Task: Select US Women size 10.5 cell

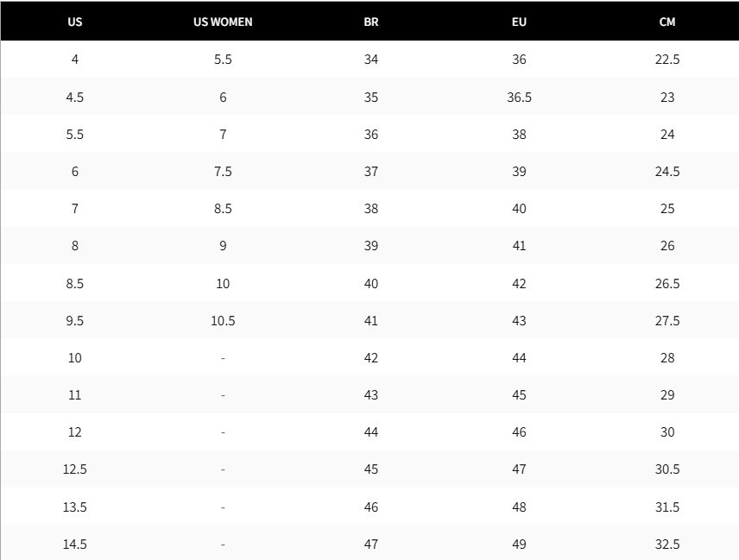Action: 223,321
